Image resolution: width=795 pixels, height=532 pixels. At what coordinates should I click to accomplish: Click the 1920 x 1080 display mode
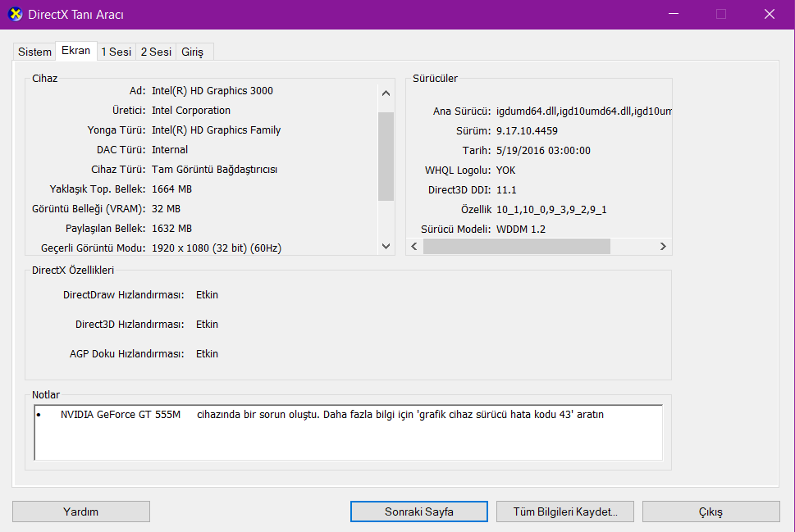[217, 248]
